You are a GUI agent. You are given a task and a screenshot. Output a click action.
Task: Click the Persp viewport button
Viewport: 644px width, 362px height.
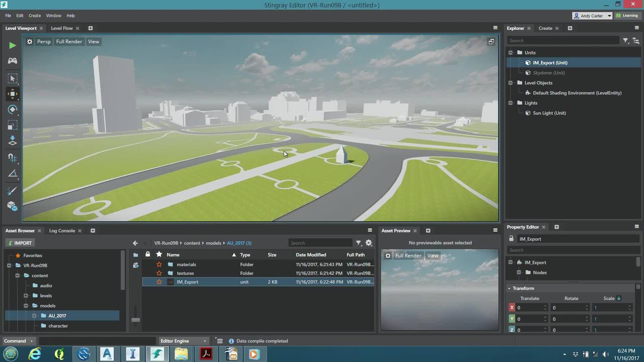(x=44, y=42)
